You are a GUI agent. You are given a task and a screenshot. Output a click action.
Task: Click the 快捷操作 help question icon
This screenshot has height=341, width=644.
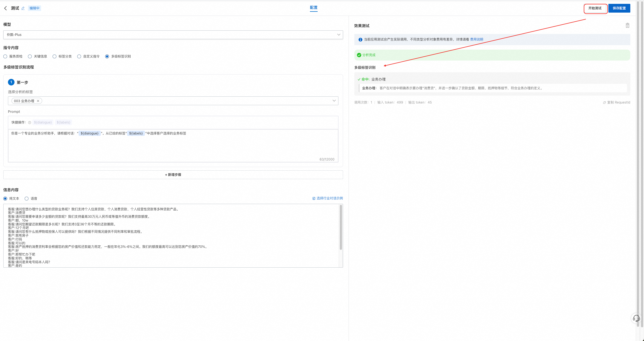pos(30,122)
